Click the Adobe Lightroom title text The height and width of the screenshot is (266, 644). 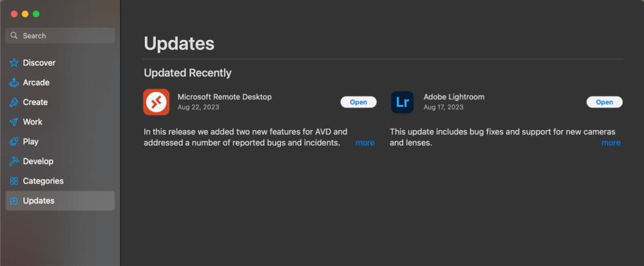click(453, 97)
